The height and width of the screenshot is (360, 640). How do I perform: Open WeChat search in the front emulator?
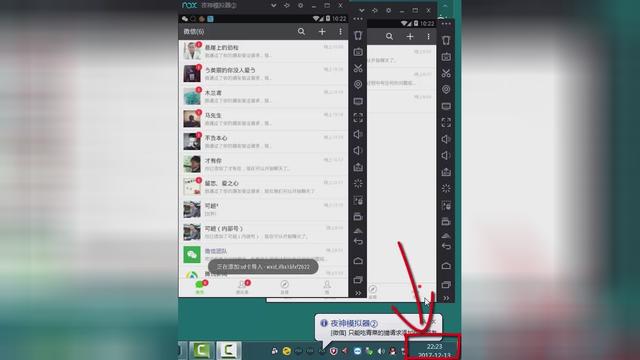click(x=301, y=31)
